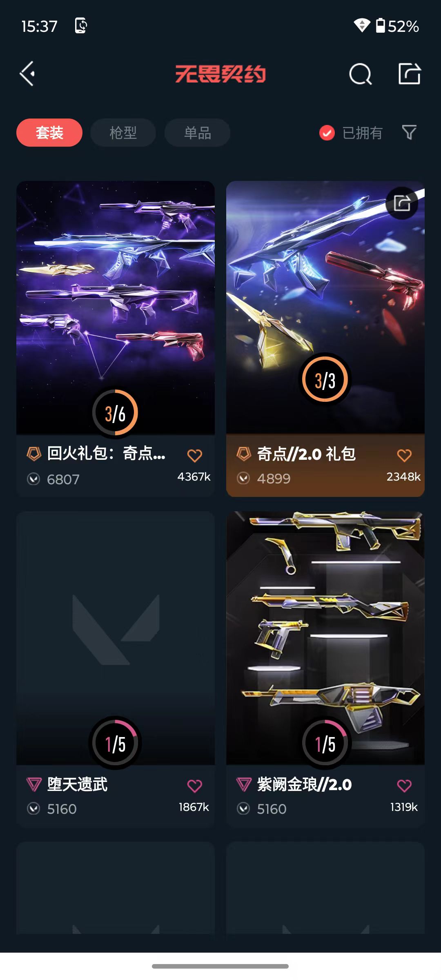This screenshot has width=441, height=980.
Task: Tap the share icon in header
Action: 410,74
